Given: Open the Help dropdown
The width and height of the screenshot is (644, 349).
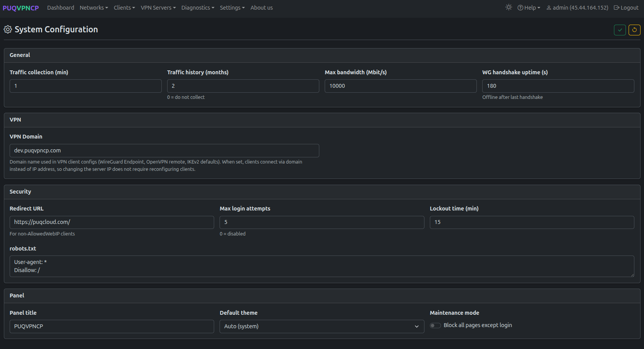Looking at the screenshot, I should tap(529, 8).
